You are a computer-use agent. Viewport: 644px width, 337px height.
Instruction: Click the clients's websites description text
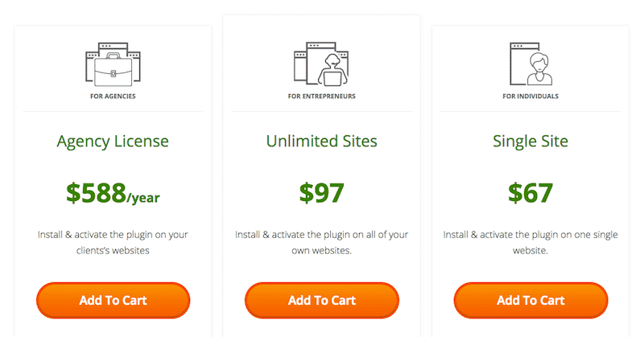pos(113,242)
